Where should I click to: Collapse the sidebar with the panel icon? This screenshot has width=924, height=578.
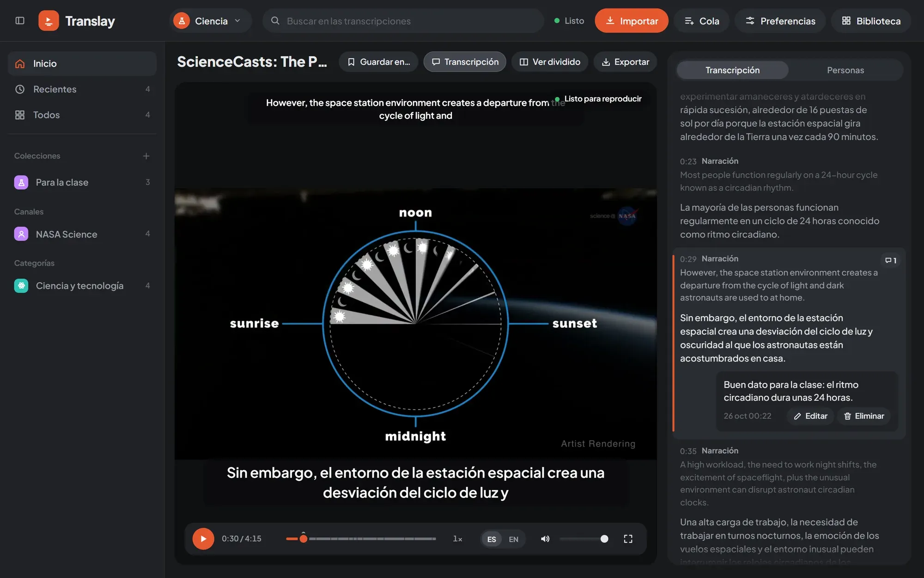(20, 21)
